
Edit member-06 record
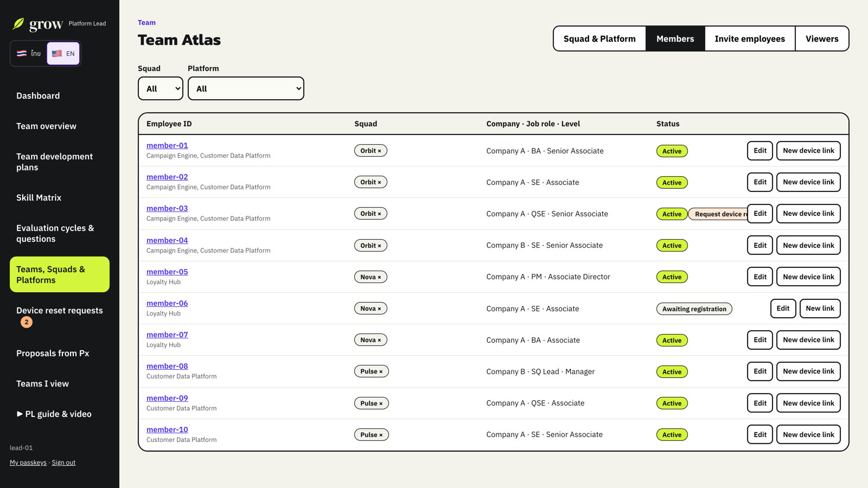click(x=783, y=309)
